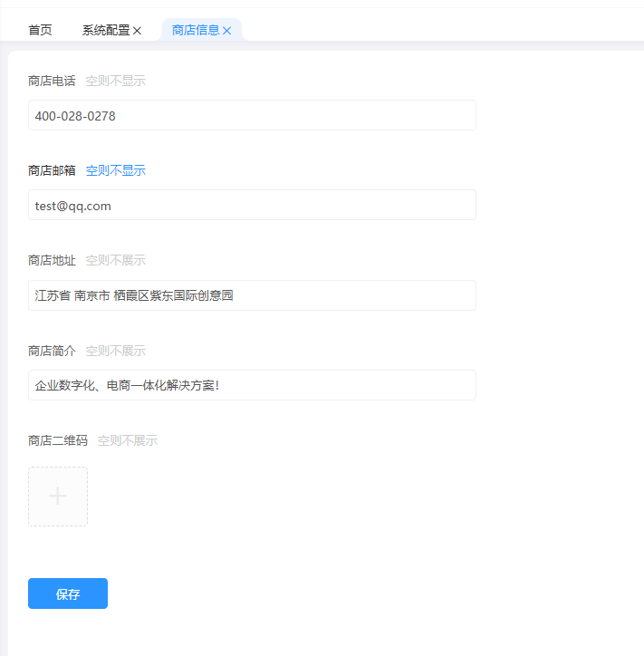The width and height of the screenshot is (644, 656).
Task: Click the 商店二维码 field label
Action: [x=58, y=440]
